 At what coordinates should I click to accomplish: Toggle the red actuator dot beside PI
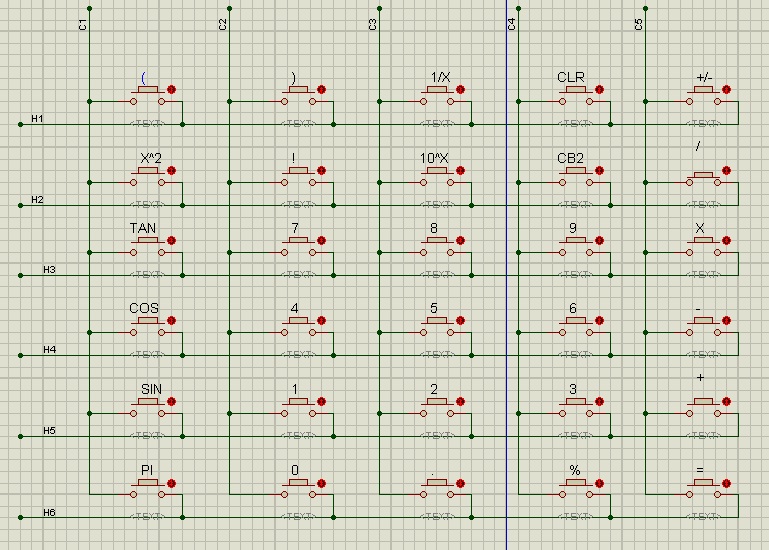(x=171, y=483)
